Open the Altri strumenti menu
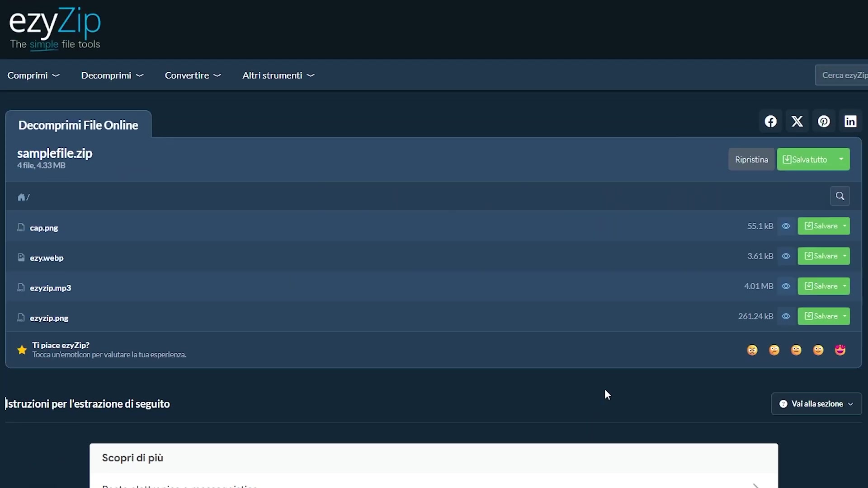This screenshot has width=868, height=488. pos(278,75)
